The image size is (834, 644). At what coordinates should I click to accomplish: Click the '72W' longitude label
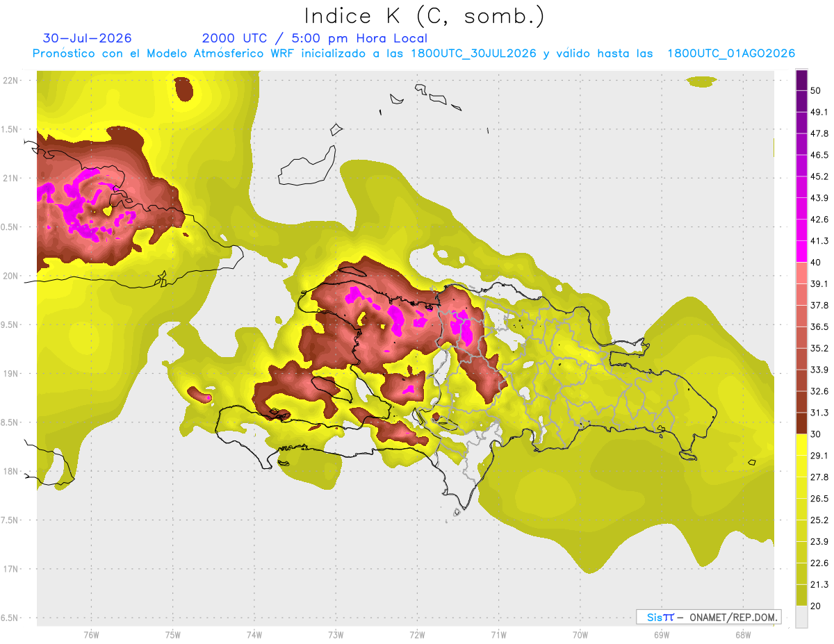point(417,635)
